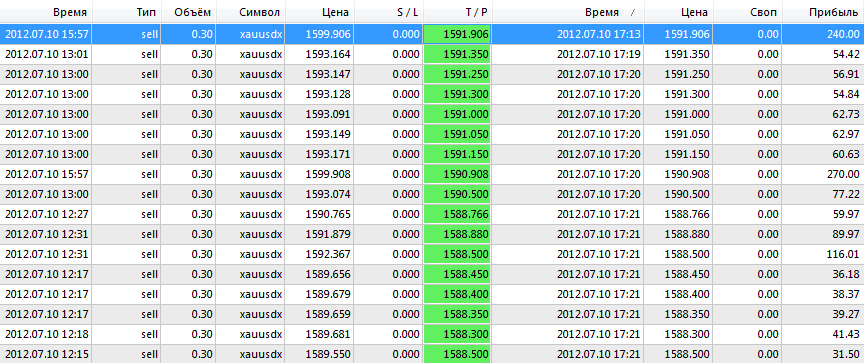Select open time 2012.07.10 12:18
This screenshot has height=363, width=864.
pyautogui.click(x=46, y=334)
